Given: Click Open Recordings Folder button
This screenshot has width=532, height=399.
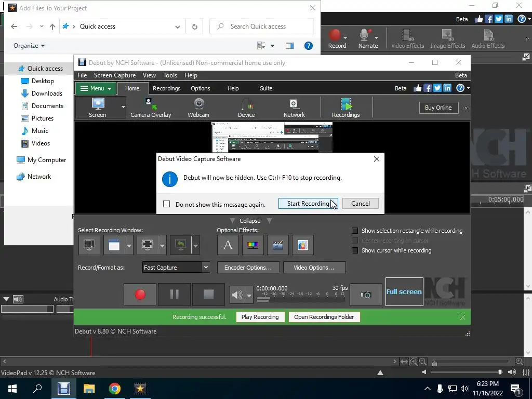Looking at the screenshot, I should point(324,317).
